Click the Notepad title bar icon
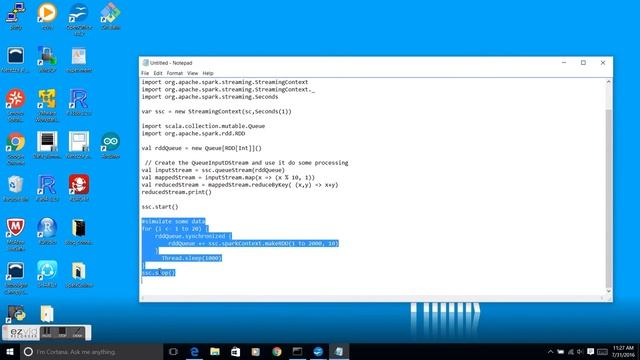The height and width of the screenshot is (360, 640). [x=145, y=62]
